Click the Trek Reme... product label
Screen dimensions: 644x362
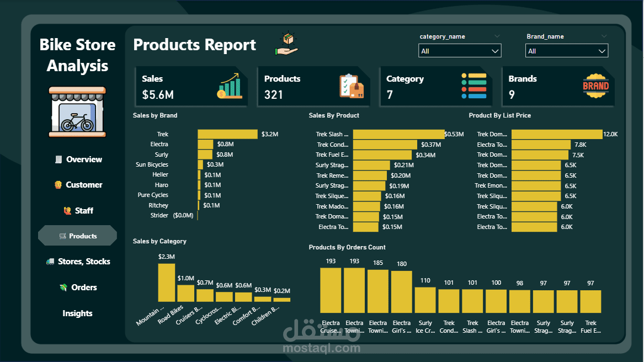coord(332,175)
